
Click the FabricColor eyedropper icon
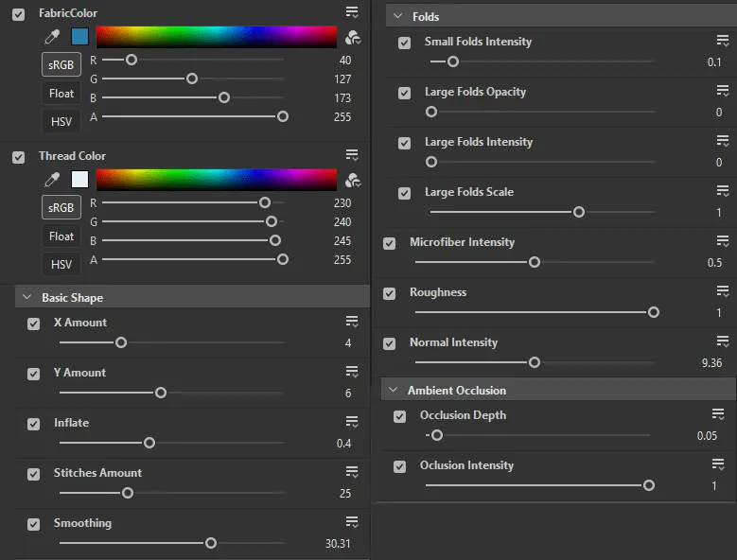(53, 37)
